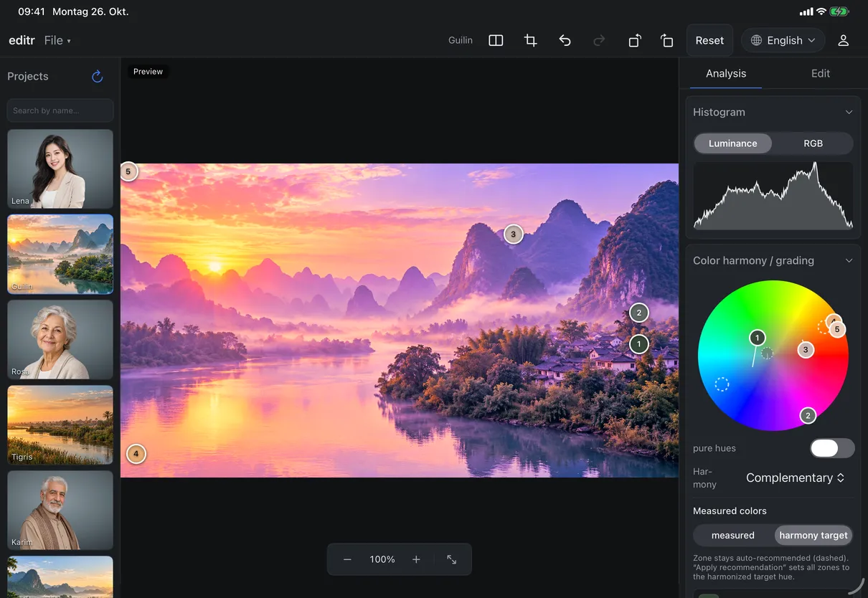
Task: Focus the Search by name field
Action: tap(60, 110)
